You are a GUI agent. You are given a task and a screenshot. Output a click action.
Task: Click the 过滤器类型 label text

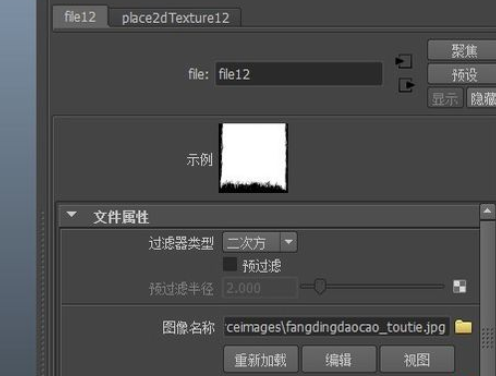[x=181, y=244]
